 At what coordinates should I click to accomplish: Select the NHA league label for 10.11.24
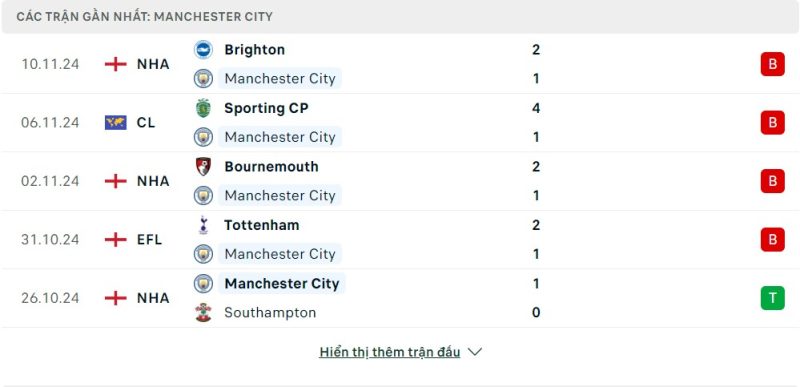pos(153,64)
